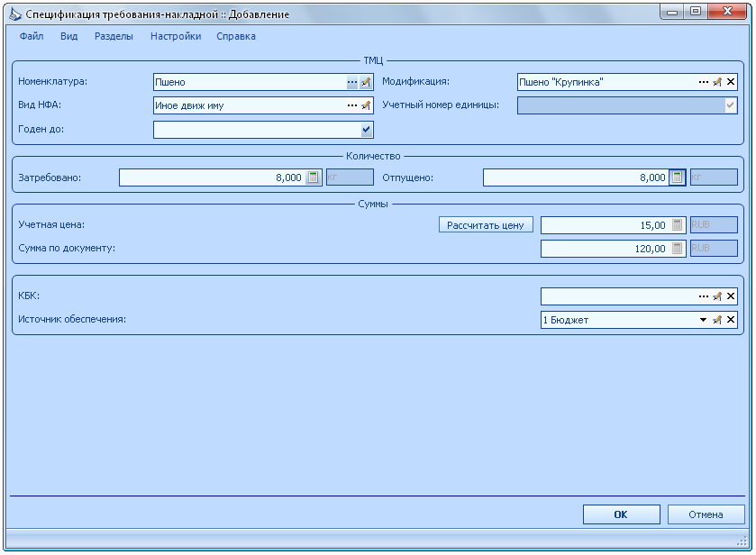The height and width of the screenshot is (555, 756).
Task: Click the pencil icon in Модификация field
Action: 717,82
